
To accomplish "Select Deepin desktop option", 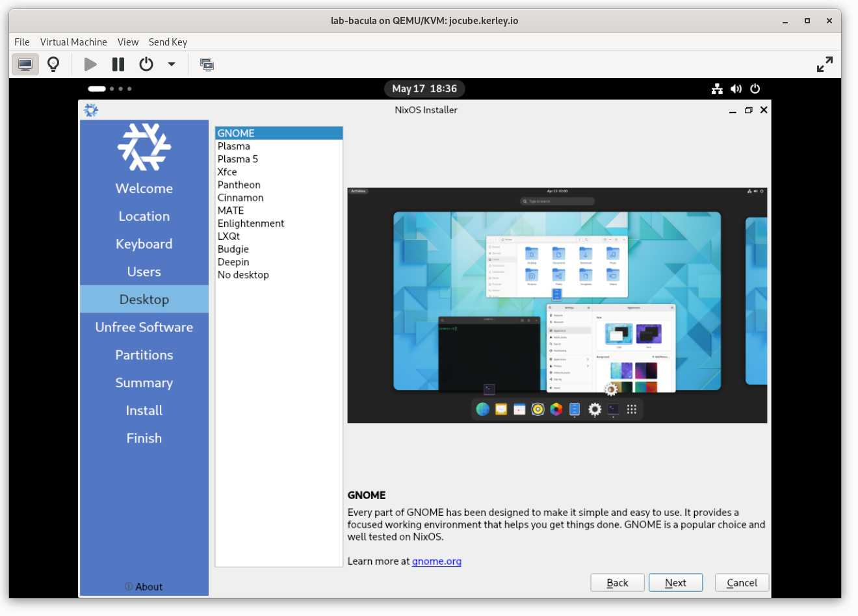I will 279,262.
